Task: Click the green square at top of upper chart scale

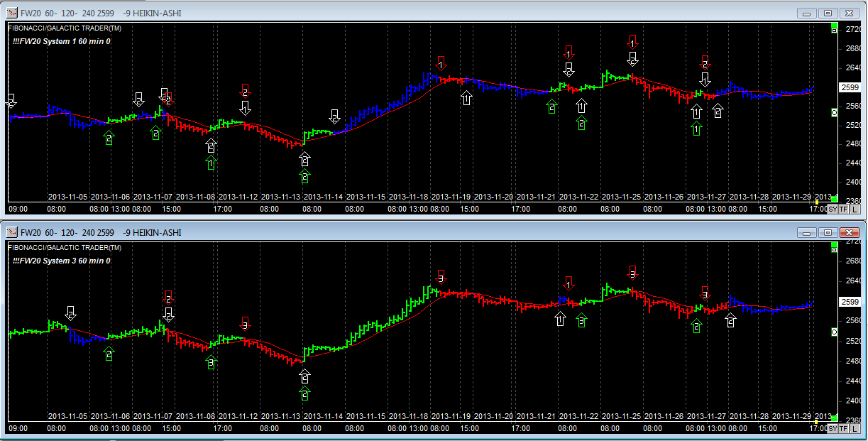Action: (834, 28)
